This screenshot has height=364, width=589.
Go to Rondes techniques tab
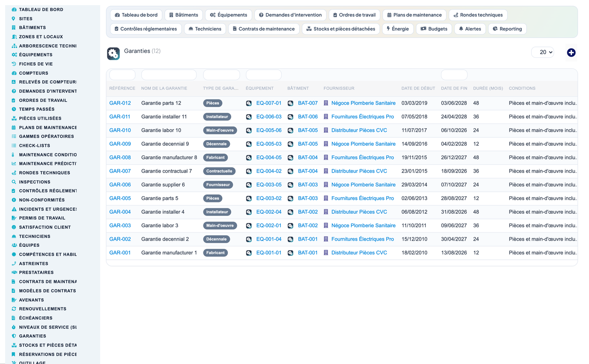click(478, 15)
